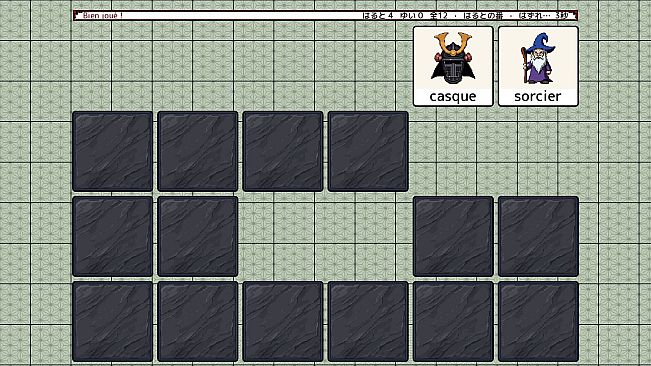651x366 pixels.
Task: Click the face-up wizard 'sorcier' card
Action: pyautogui.click(x=538, y=66)
